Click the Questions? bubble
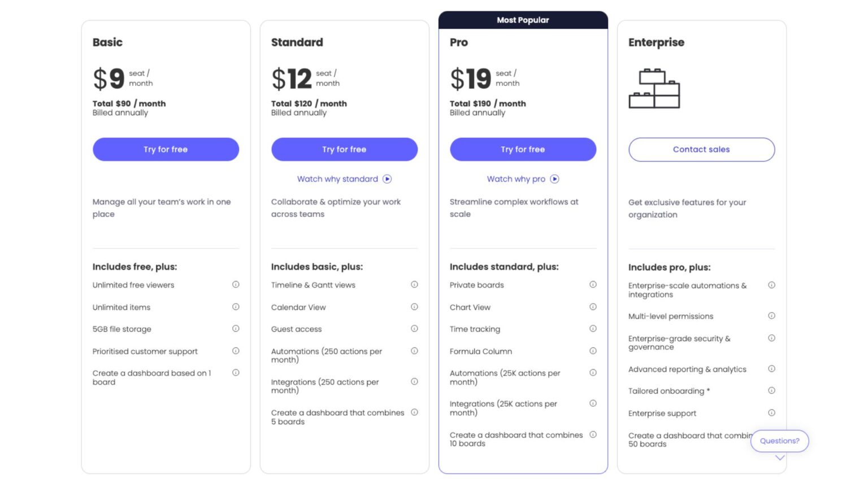Screen dimensions: 868x488 tap(779, 441)
